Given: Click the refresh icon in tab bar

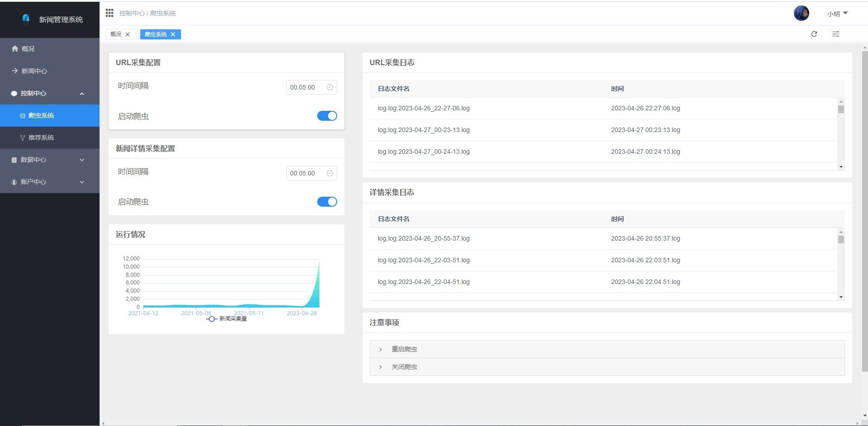Looking at the screenshot, I should click(814, 34).
